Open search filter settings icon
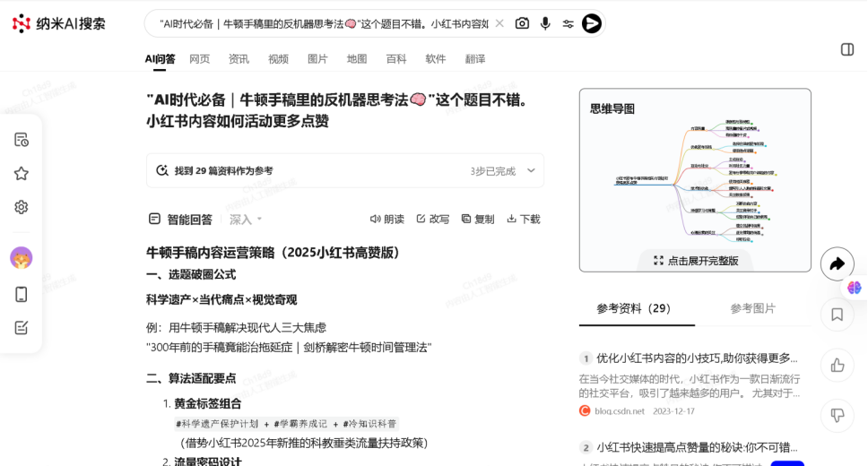 point(568,23)
